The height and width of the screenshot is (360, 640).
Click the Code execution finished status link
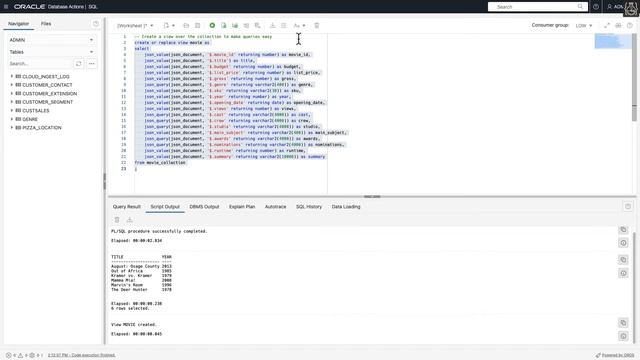pyautogui.click(x=82, y=355)
